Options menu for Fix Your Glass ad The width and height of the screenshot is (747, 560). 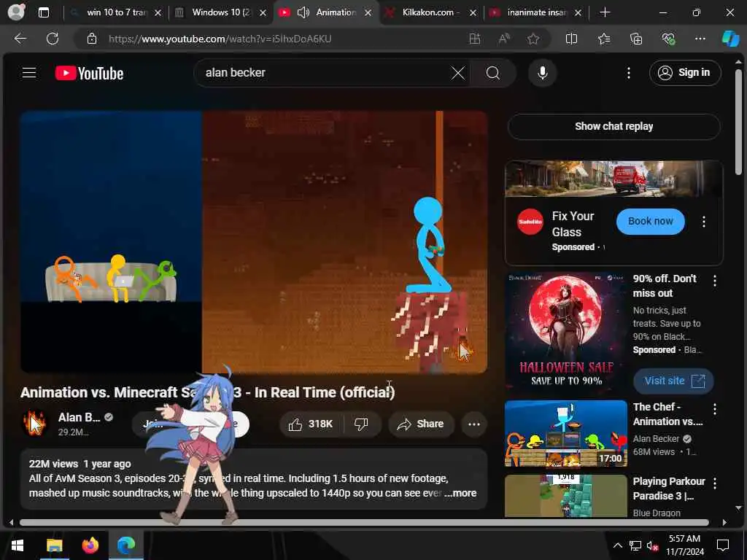click(704, 222)
